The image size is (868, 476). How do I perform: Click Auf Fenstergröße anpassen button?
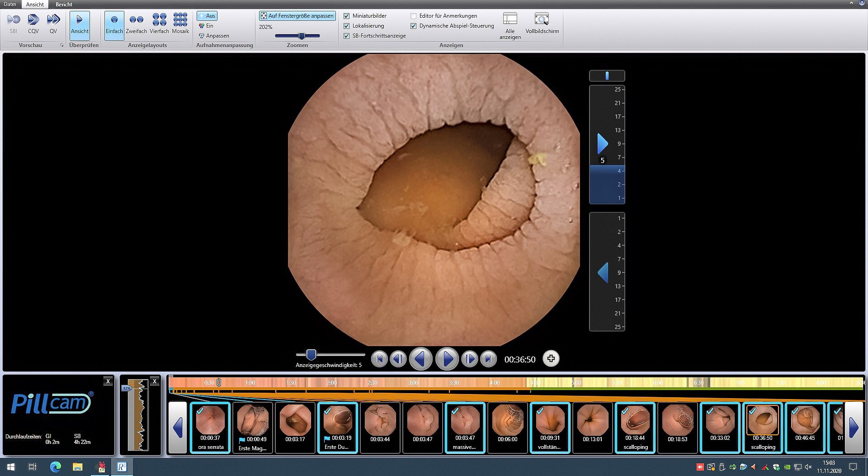pyautogui.click(x=297, y=16)
